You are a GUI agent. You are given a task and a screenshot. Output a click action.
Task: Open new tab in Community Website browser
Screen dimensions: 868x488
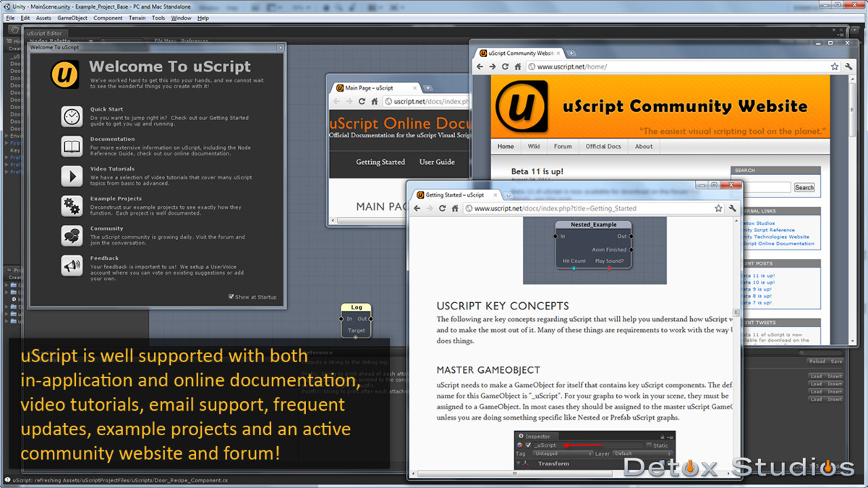[x=571, y=53]
